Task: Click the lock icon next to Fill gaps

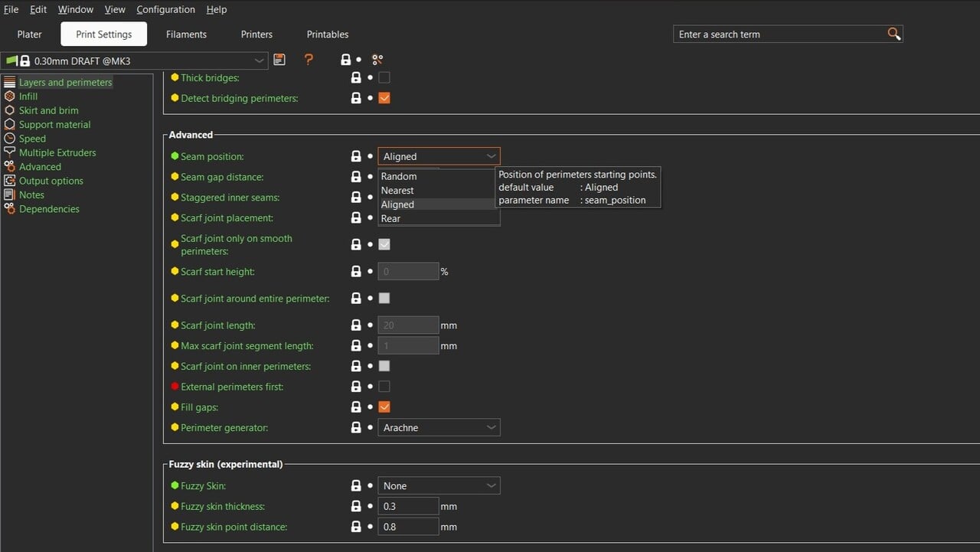Action: pyautogui.click(x=356, y=407)
